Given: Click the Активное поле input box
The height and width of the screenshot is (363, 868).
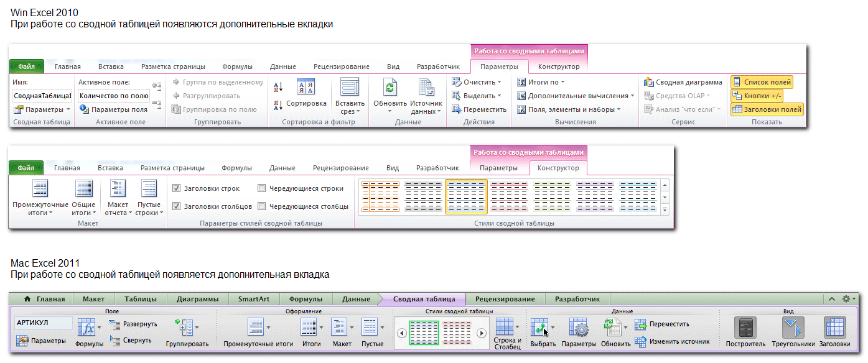Looking at the screenshot, I should [114, 96].
